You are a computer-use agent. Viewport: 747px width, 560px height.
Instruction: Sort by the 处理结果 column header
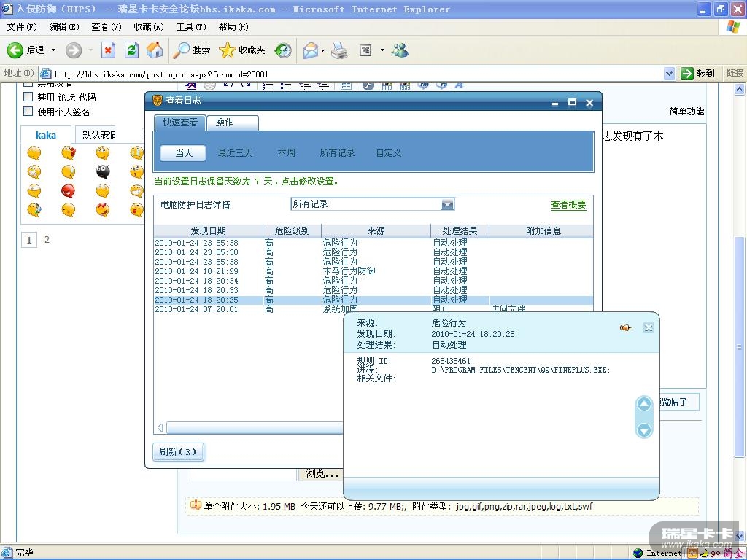coord(460,231)
